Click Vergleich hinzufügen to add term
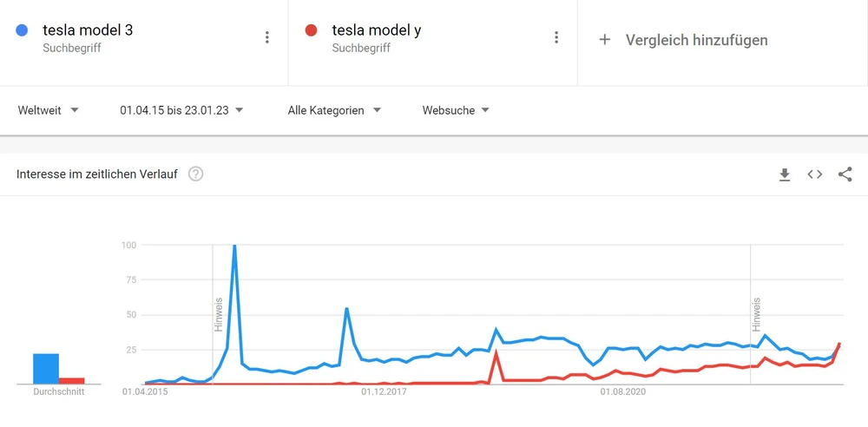The image size is (868, 427). click(696, 40)
